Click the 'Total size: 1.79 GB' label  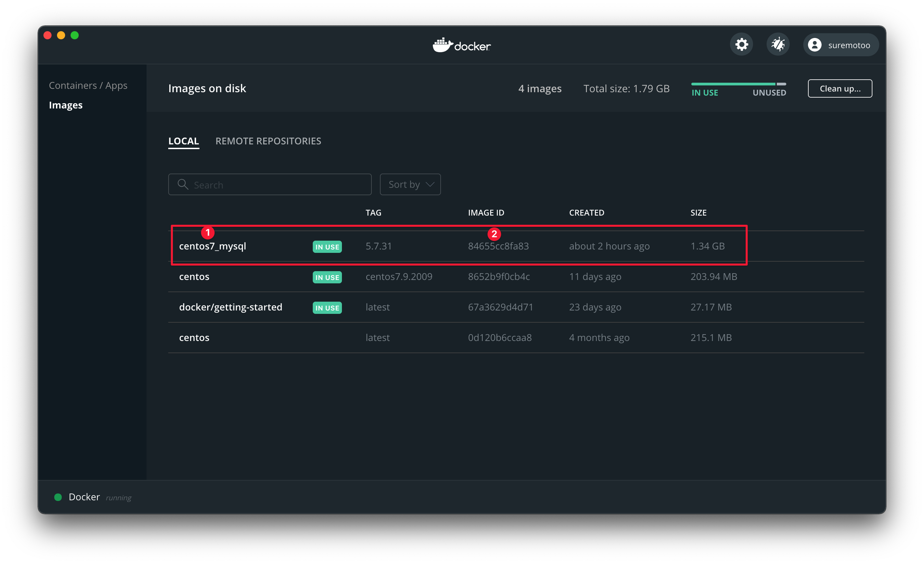click(x=626, y=88)
